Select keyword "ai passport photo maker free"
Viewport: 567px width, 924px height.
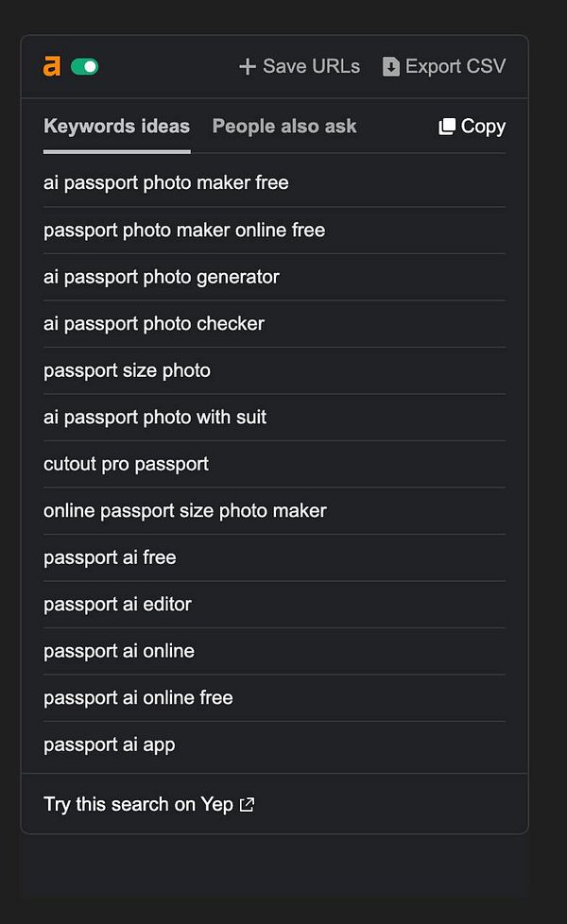coord(167,182)
